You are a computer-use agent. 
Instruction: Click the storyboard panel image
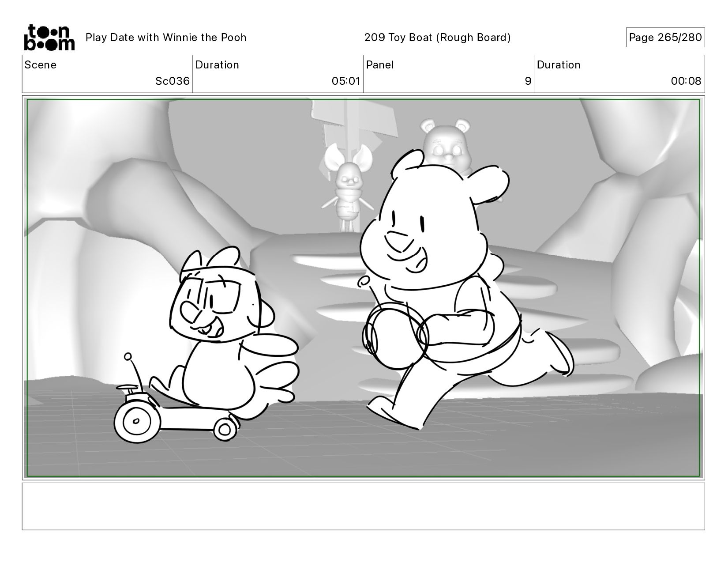[364, 288]
